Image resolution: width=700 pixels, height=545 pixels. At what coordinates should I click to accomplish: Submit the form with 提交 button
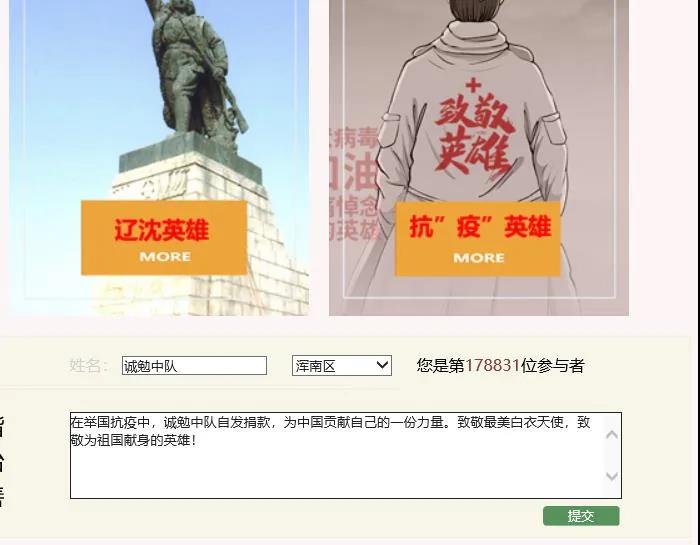(581, 516)
